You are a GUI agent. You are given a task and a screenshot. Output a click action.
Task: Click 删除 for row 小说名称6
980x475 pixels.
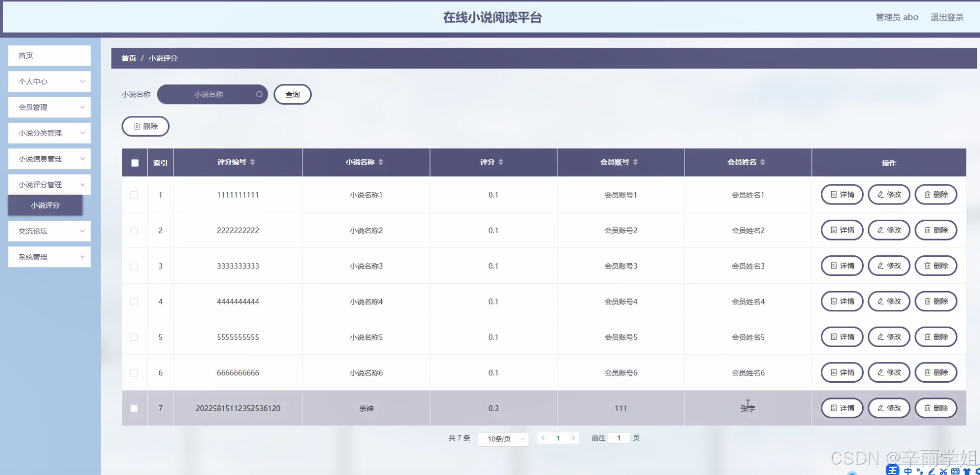936,373
